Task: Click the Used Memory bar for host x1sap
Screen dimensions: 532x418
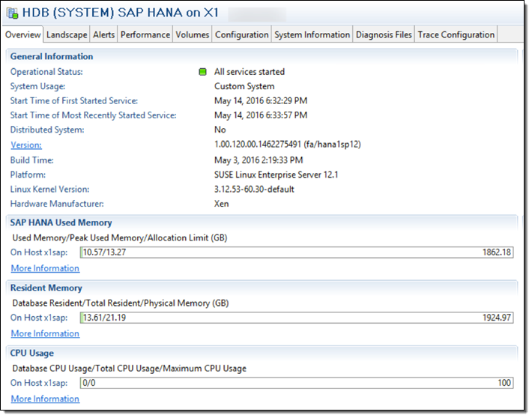Action: (296, 252)
